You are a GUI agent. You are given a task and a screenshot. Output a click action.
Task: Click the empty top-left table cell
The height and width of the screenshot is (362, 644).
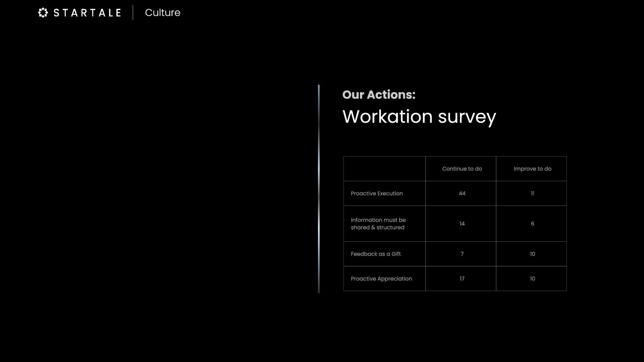click(x=384, y=169)
